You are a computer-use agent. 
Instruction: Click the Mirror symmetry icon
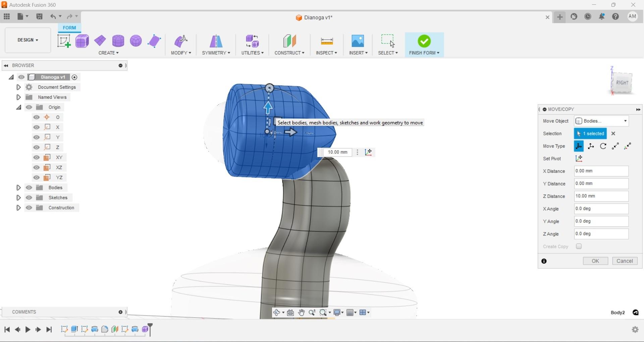pos(216,41)
